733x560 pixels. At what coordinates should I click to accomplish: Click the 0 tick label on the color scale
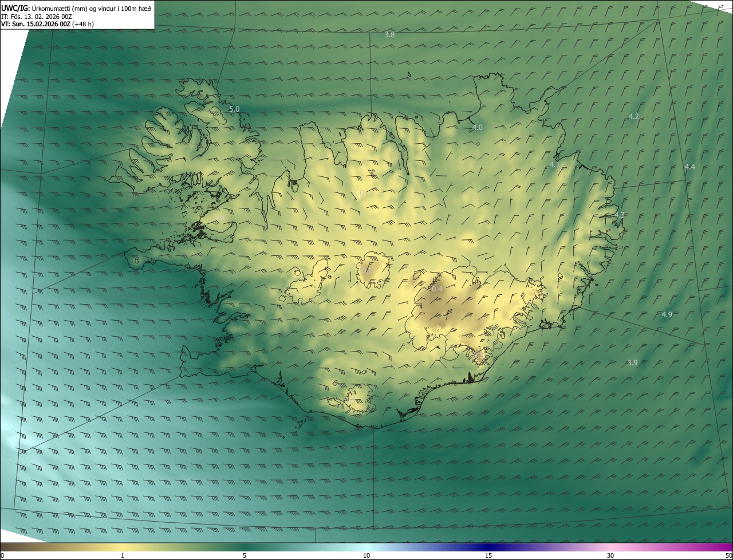[x=2, y=555]
